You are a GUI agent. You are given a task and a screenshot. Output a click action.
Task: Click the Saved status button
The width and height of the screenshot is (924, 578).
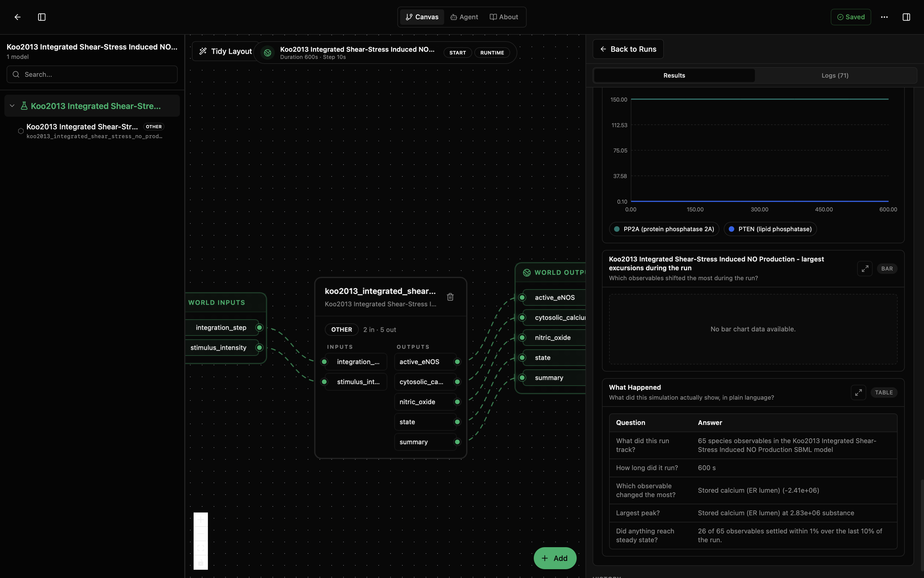(851, 17)
